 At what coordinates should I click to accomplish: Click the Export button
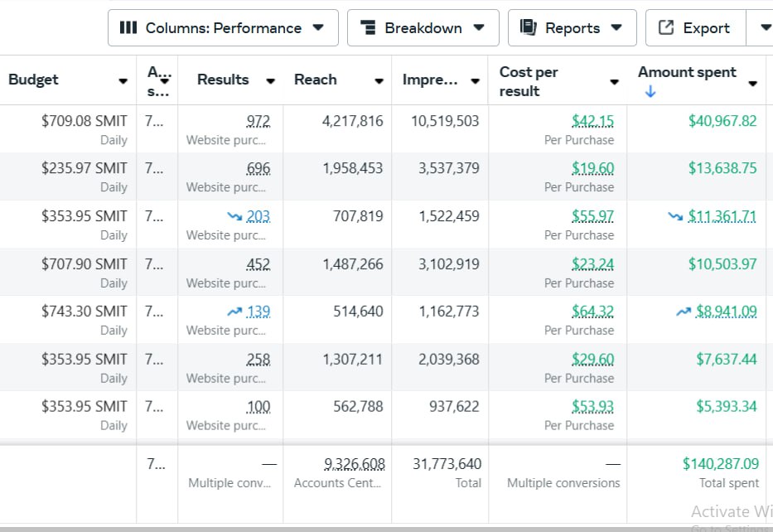coord(695,28)
